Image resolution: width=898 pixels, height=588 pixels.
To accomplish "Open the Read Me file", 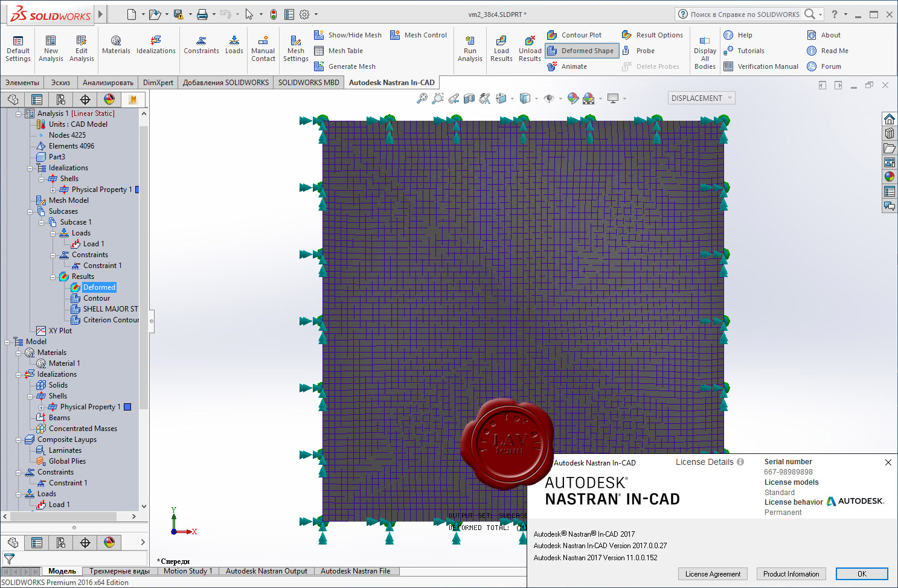I will pyautogui.click(x=827, y=51).
